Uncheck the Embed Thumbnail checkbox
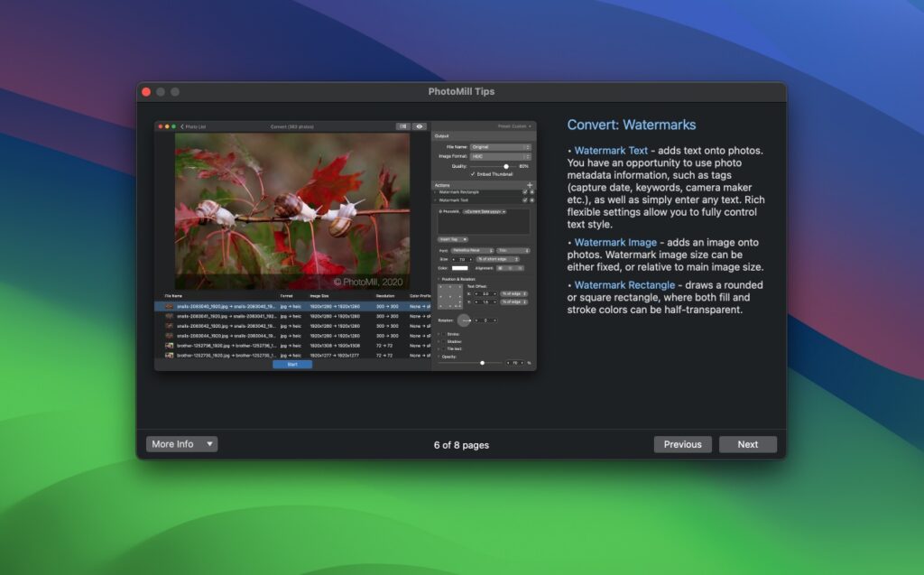Image resolution: width=924 pixels, height=575 pixels. tap(472, 174)
